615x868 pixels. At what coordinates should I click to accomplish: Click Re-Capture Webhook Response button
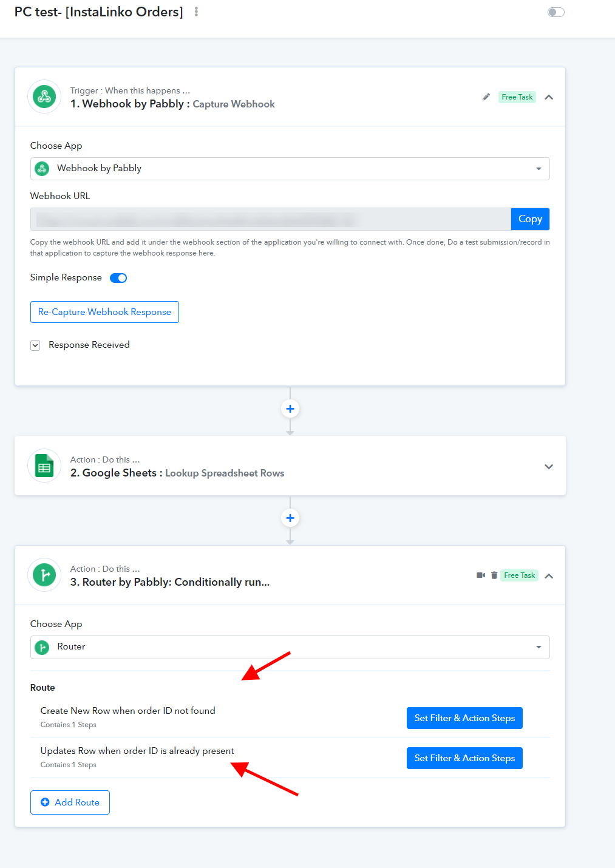104,312
